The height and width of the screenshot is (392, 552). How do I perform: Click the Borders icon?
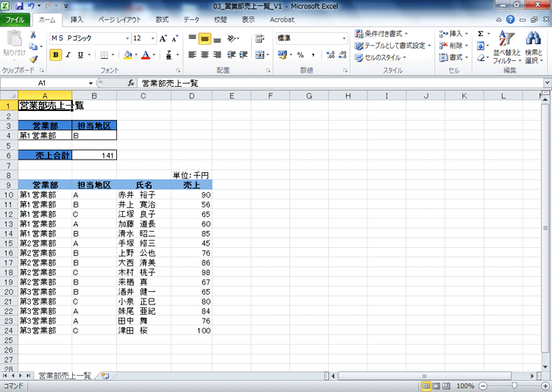click(105, 55)
